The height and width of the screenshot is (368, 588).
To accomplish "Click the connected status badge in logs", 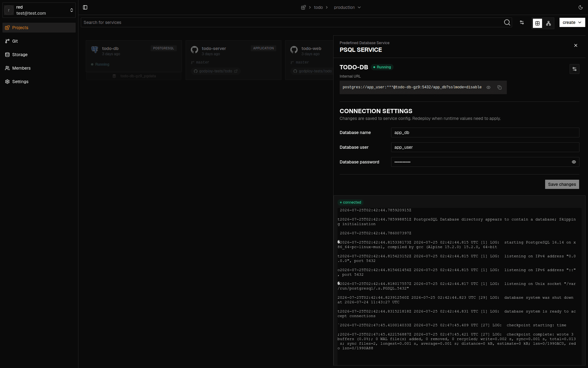I will pos(350,202).
